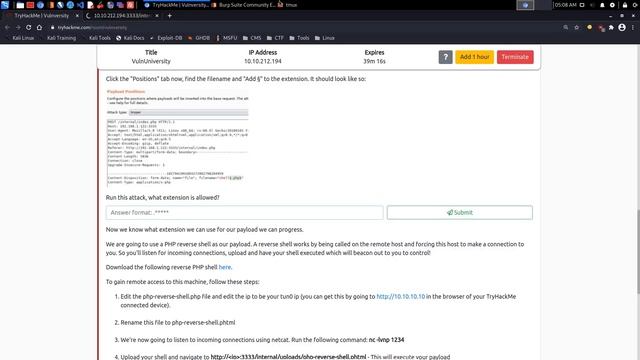Reload the current page
This screenshot has width=640, height=360.
coord(29,27)
